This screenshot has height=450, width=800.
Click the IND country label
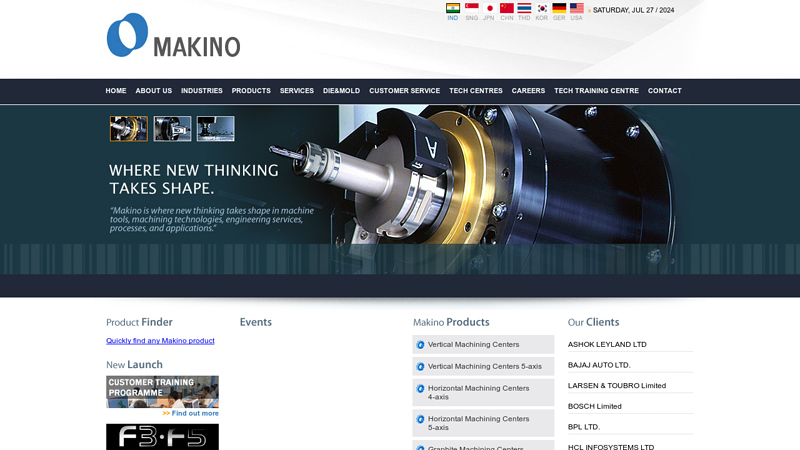(x=453, y=18)
